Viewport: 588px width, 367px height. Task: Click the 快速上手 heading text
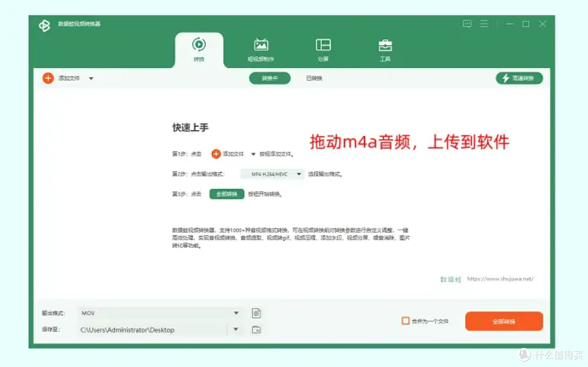190,127
